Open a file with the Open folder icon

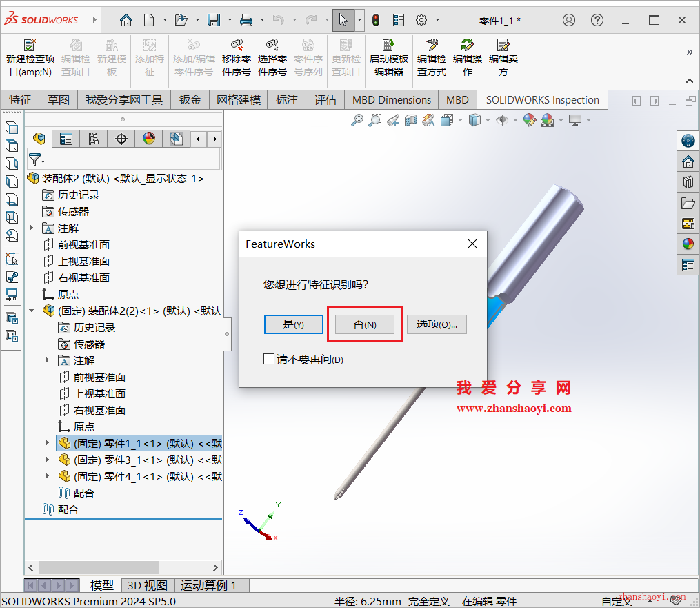pos(181,20)
